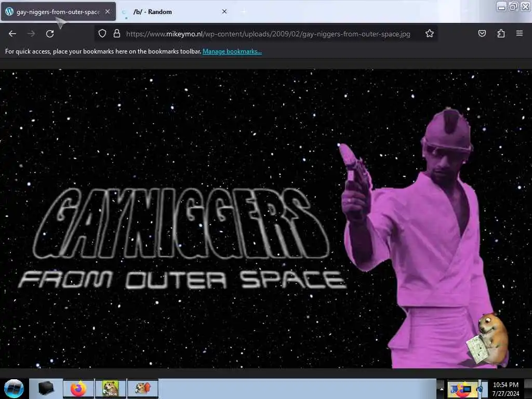Open the clock showing 10:54 PM

[x=506, y=389]
